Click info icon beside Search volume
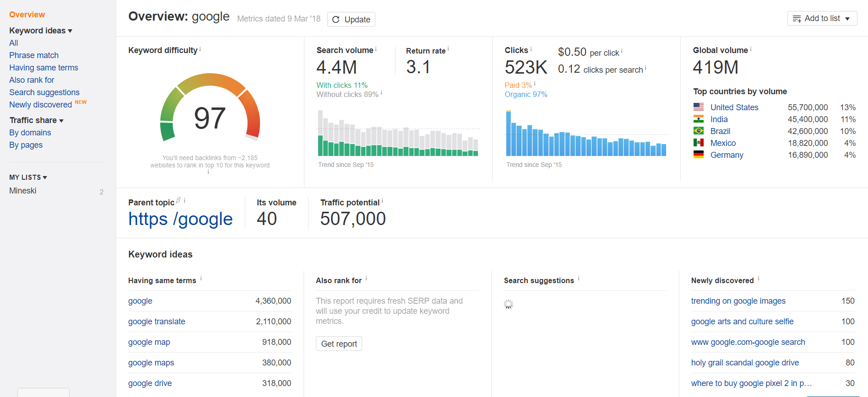The image size is (868, 397). point(376,49)
